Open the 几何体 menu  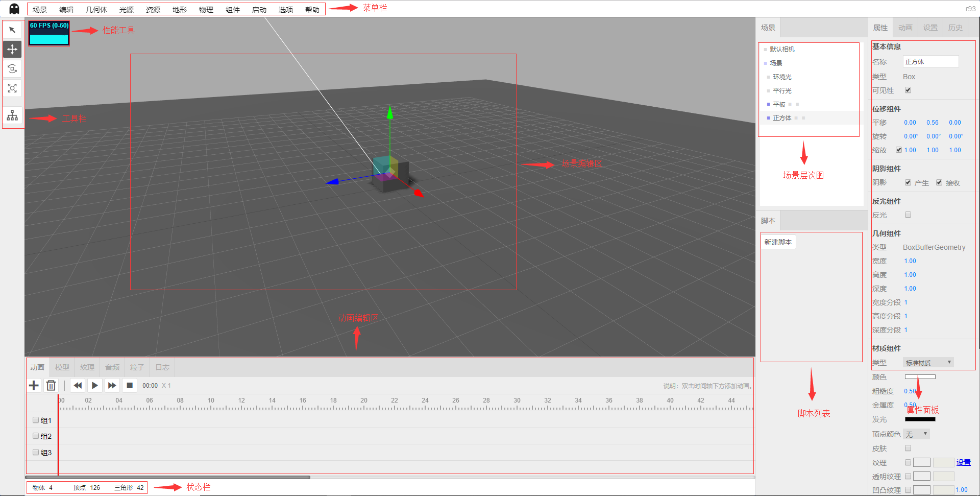click(x=96, y=10)
